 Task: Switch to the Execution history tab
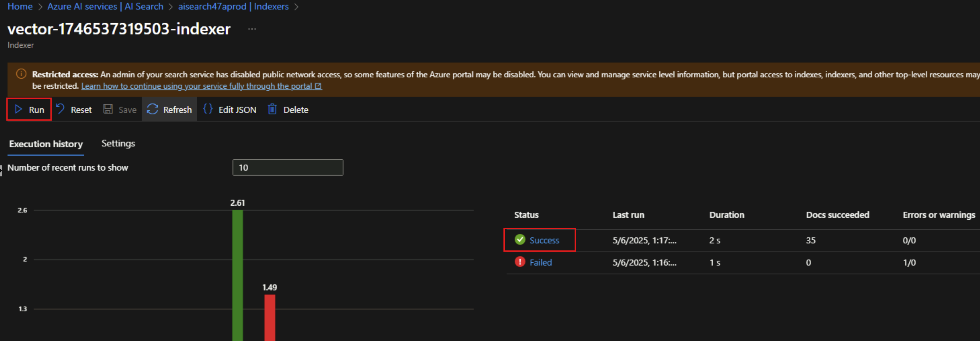[46, 144]
